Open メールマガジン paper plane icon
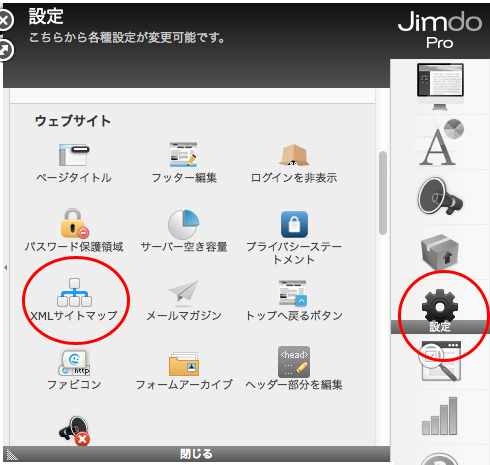Image resolution: width=490 pixels, height=465 pixels. point(184,293)
